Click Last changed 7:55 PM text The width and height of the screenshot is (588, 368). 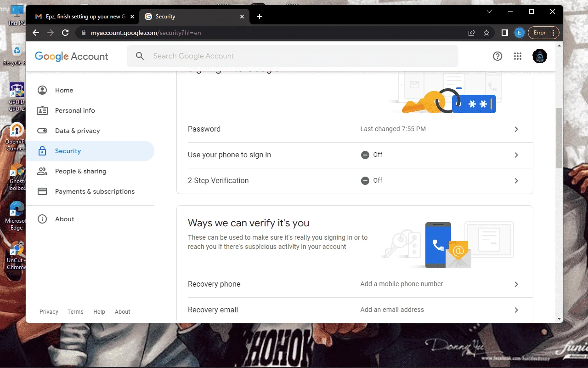tap(393, 129)
